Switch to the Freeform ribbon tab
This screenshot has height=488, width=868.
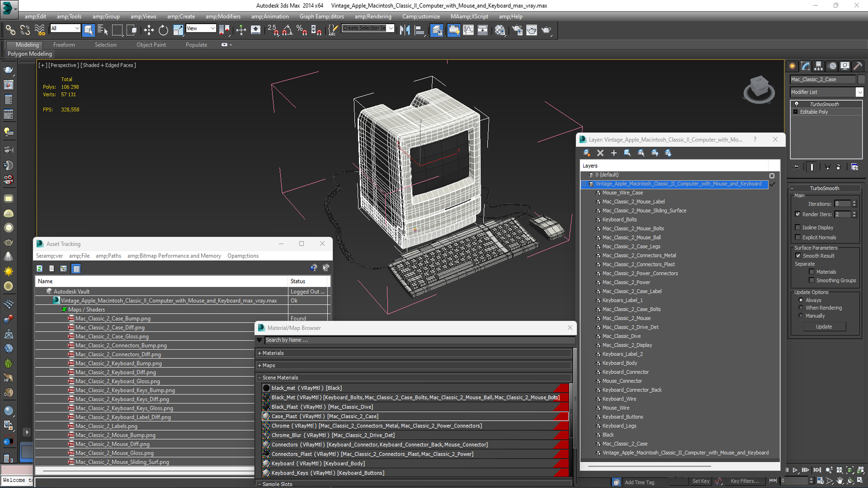click(64, 45)
